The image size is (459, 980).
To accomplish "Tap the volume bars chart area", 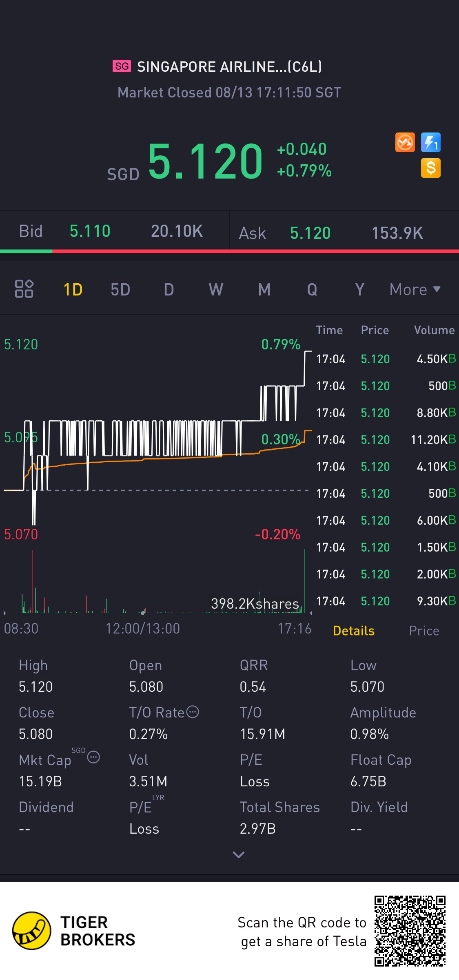I will click(157, 581).
